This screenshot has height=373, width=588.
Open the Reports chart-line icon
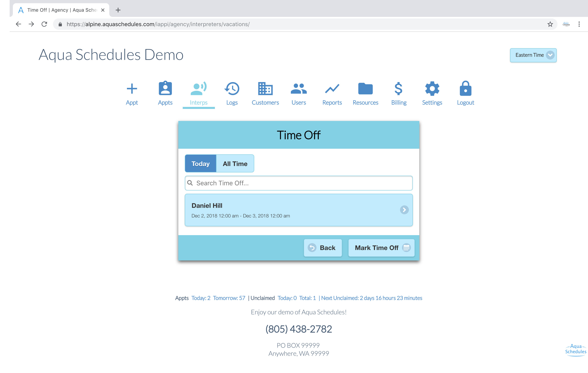(x=332, y=89)
